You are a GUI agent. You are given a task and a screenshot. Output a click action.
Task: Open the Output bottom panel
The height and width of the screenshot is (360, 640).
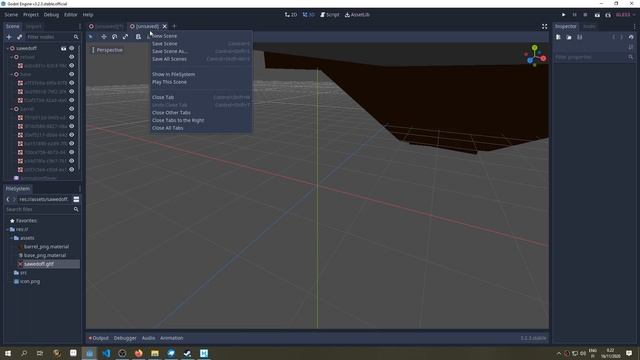point(98,338)
